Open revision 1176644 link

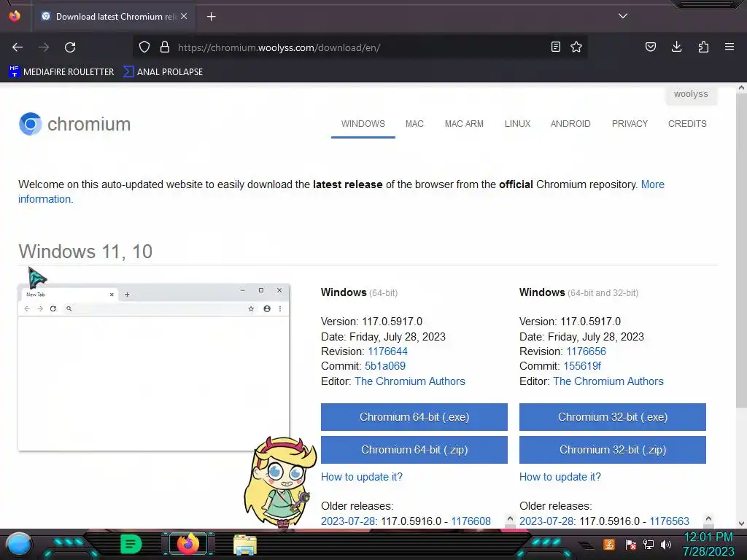[388, 351]
